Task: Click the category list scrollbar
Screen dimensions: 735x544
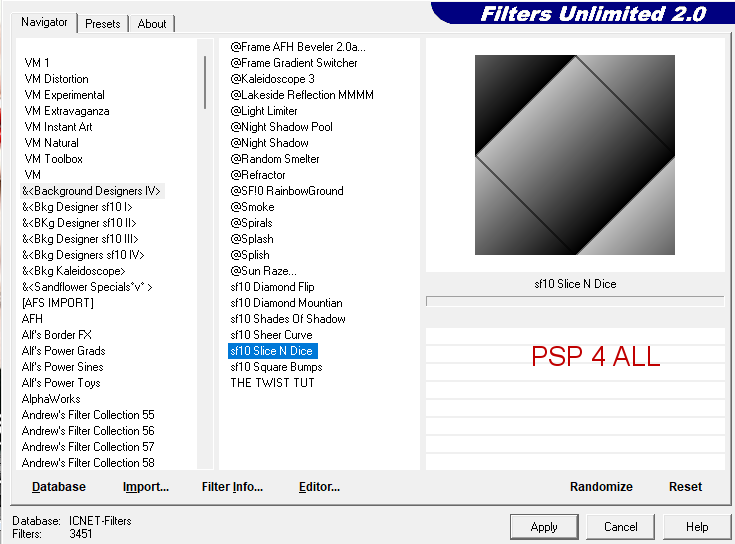Action: click(x=205, y=250)
